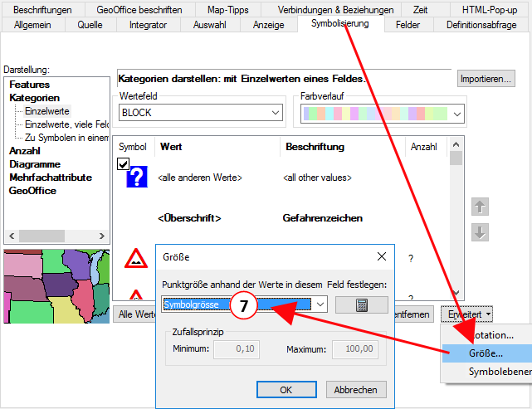Choose Rotation... from the Erweitert menu

coord(486,335)
